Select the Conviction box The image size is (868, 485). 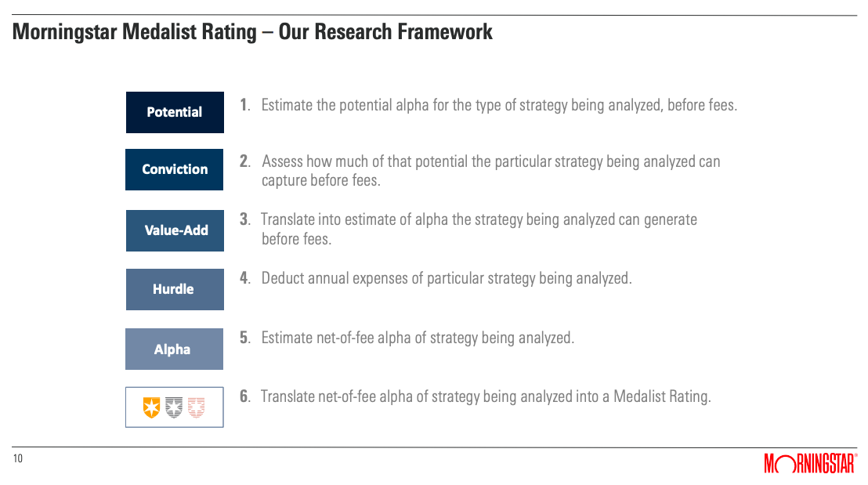coord(175,169)
